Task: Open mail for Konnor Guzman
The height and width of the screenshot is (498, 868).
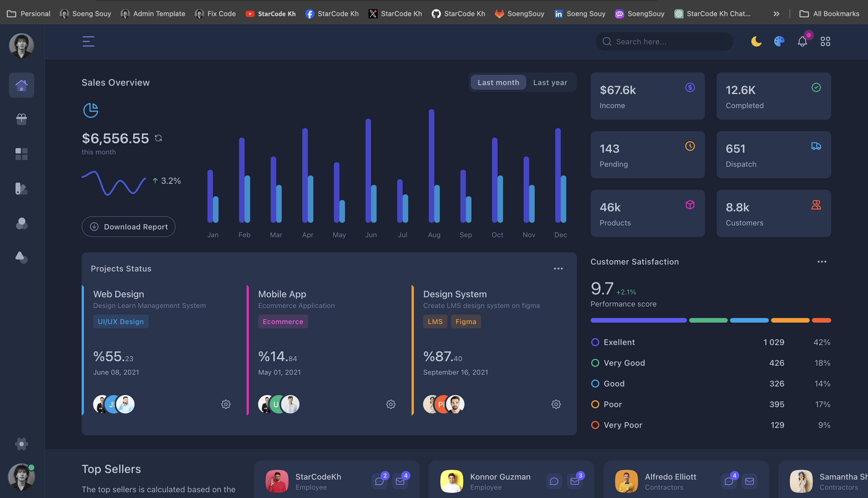Action: pyautogui.click(x=575, y=481)
